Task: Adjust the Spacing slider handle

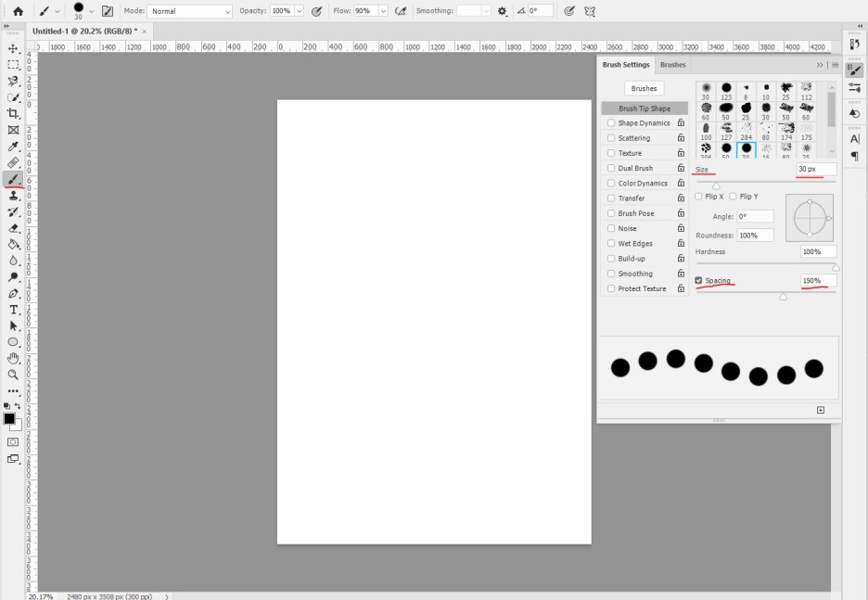Action: 784,297
